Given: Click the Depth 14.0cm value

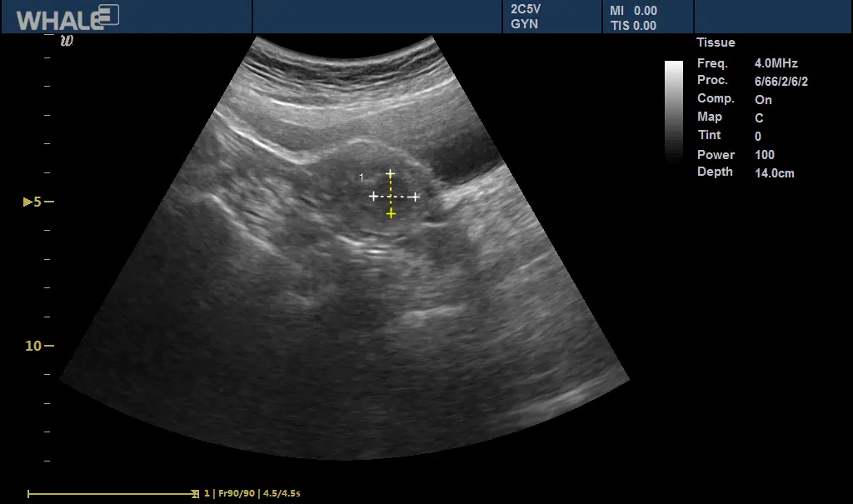Looking at the screenshot, I should [774, 173].
